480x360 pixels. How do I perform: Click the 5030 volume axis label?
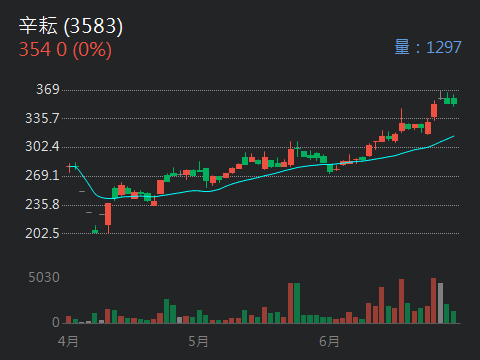coord(44,277)
